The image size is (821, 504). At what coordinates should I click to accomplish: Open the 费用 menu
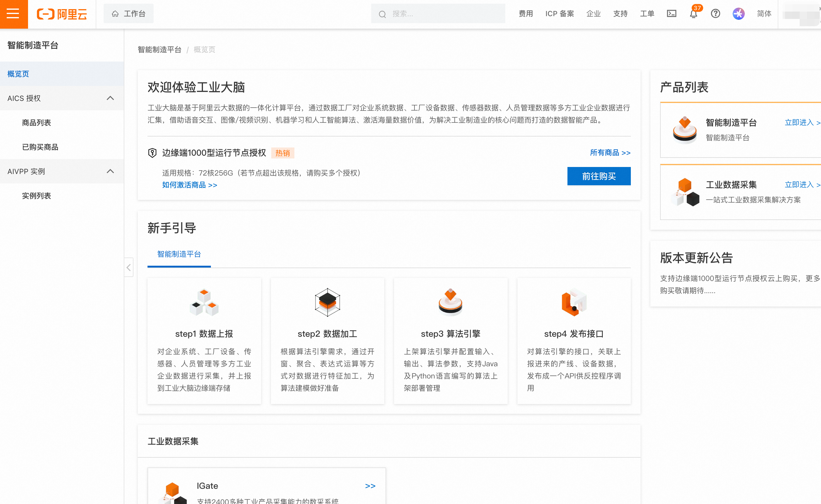(x=526, y=14)
